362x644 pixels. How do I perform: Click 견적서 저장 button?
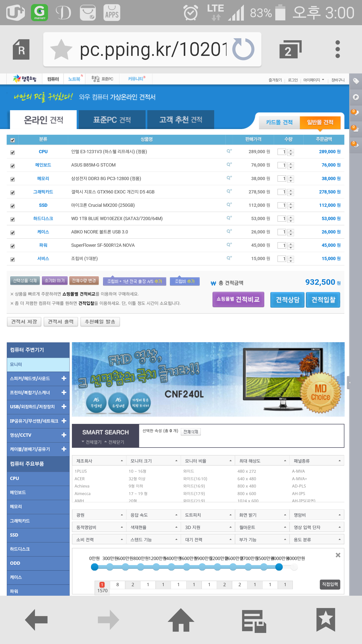[x=24, y=322]
